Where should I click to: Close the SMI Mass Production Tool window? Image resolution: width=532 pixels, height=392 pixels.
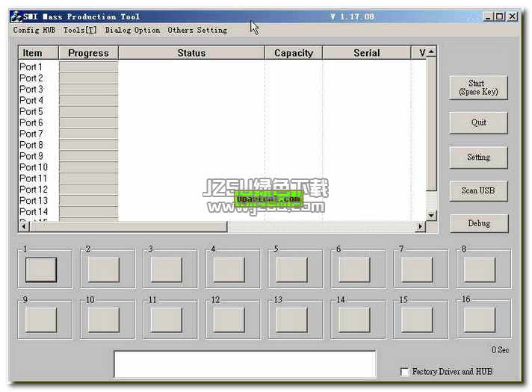[x=513, y=16]
